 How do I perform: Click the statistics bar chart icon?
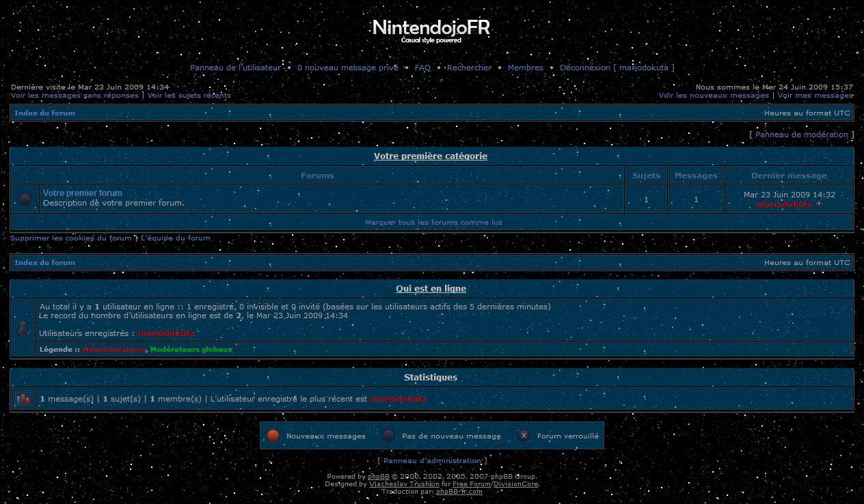click(x=23, y=399)
